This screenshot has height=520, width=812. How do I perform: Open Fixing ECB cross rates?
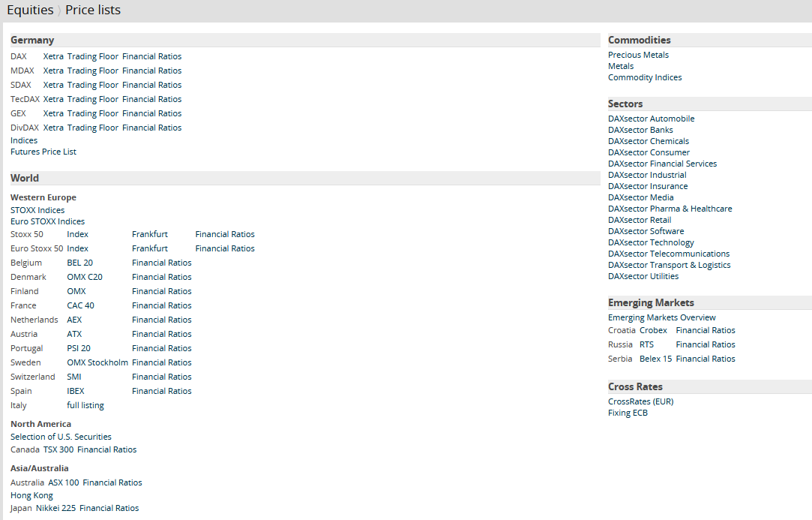tap(628, 413)
